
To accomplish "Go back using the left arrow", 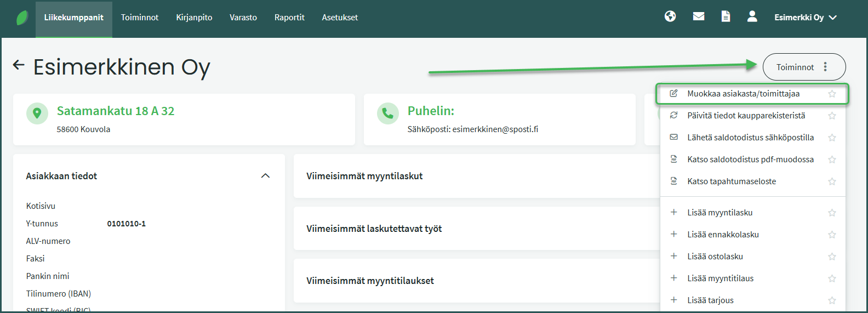I will point(19,65).
